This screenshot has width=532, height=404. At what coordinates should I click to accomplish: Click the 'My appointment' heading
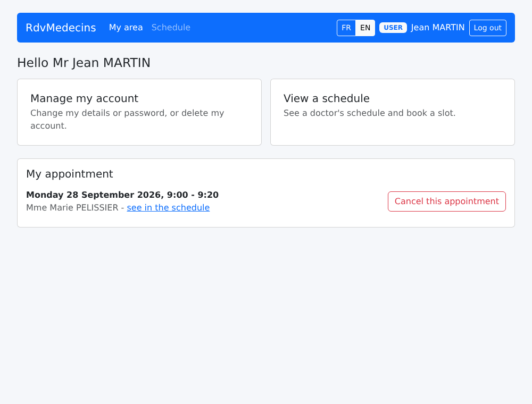click(x=70, y=174)
